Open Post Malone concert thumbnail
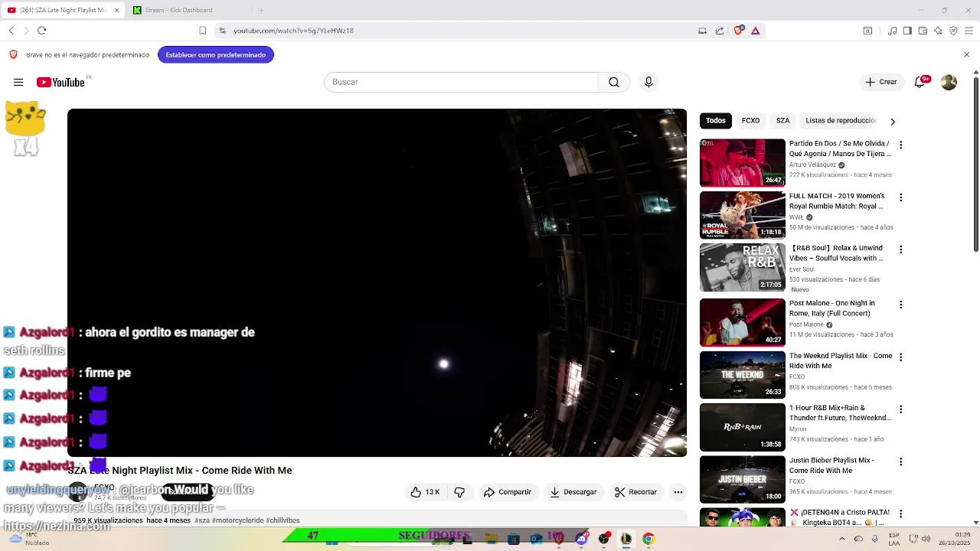Screen dimensions: 980x551 pos(743,322)
